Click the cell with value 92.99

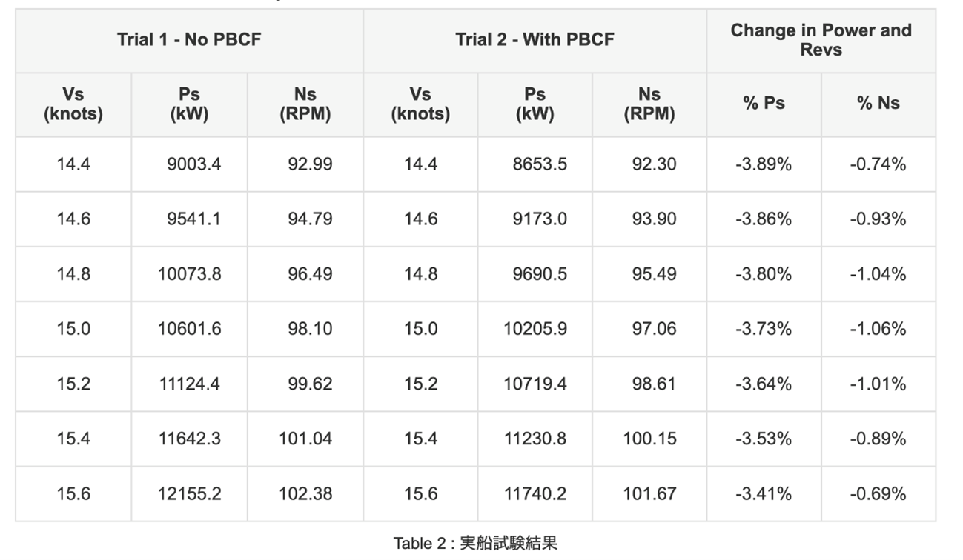(310, 164)
